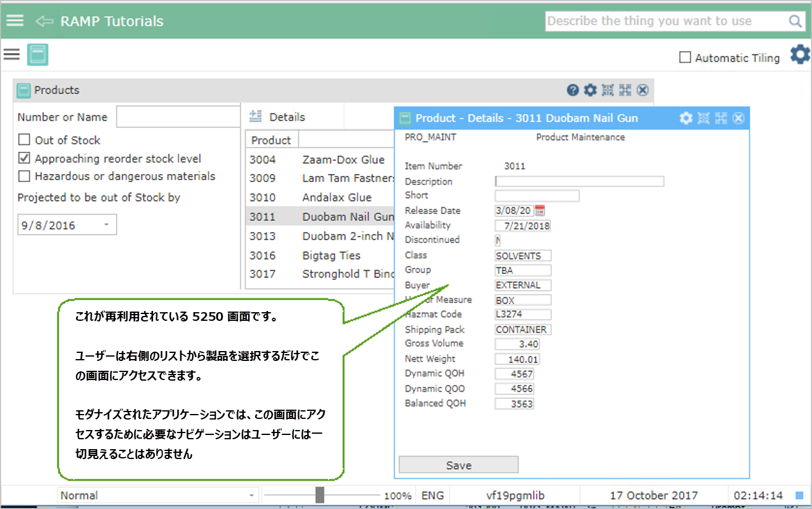Toggle the Automatic Tiling checkbox

685,57
